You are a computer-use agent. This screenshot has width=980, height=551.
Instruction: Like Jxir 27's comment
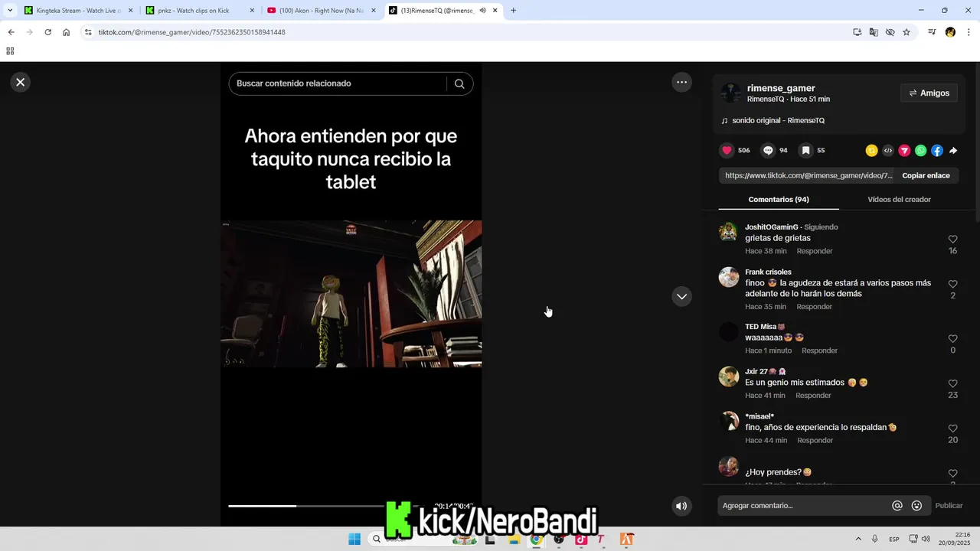[952, 383]
